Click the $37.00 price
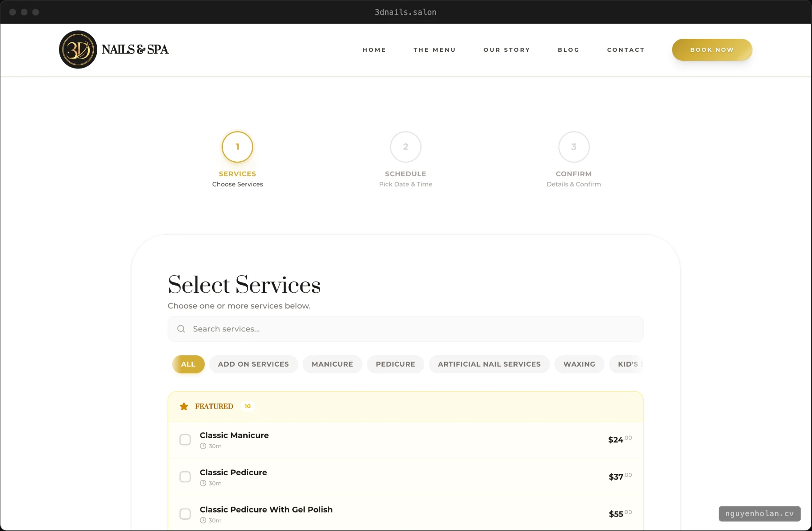The image size is (812, 531). (x=620, y=477)
